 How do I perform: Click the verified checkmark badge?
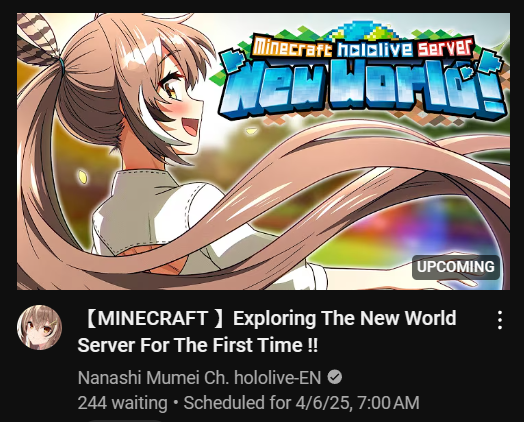pyautogui.click(x=335, y=378)
